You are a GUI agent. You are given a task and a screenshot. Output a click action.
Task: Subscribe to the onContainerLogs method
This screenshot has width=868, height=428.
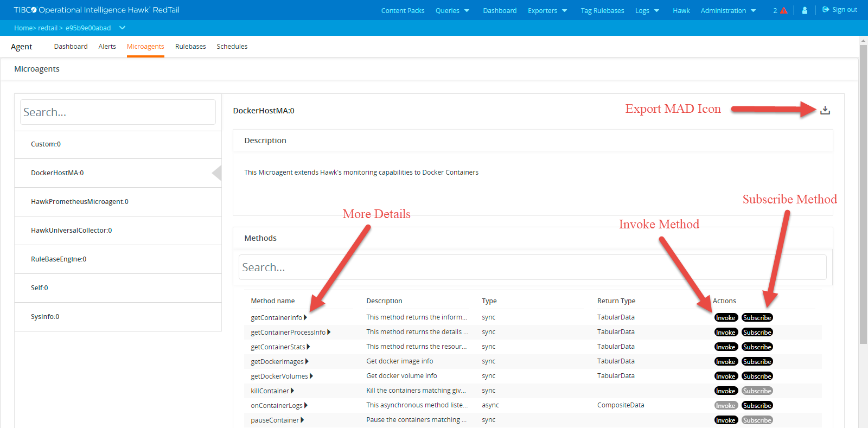(x=757, y=406)
